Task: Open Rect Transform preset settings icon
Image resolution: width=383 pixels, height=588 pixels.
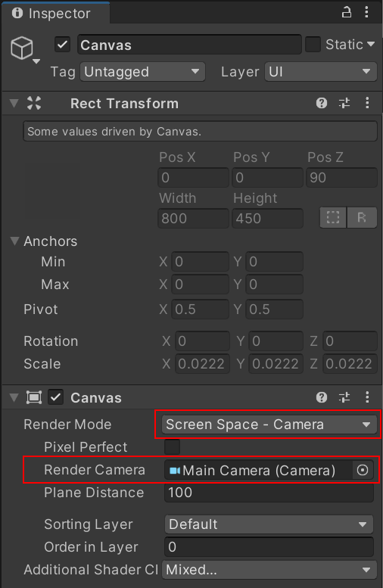Action: [x=344, y=103]
